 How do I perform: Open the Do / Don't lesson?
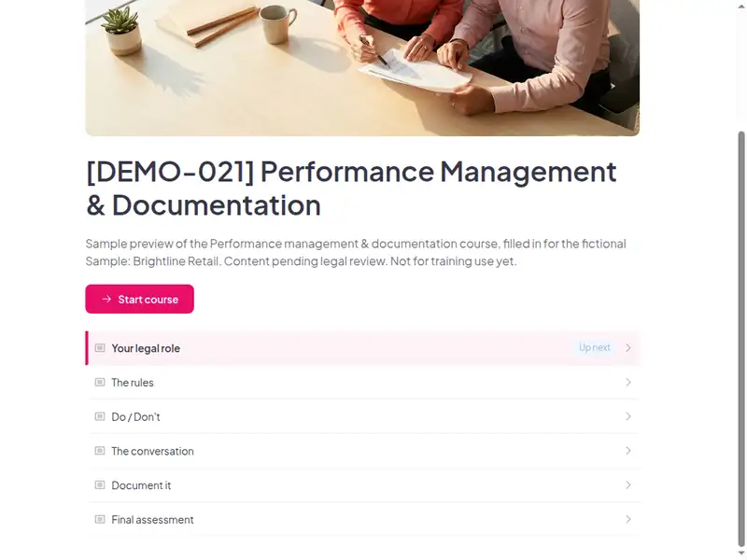(x=362, y=416)
